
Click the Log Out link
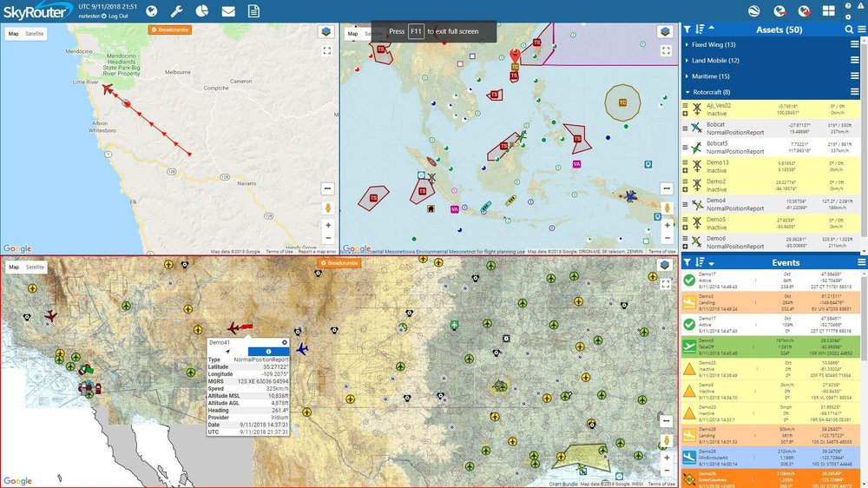[x=118, y=16]
